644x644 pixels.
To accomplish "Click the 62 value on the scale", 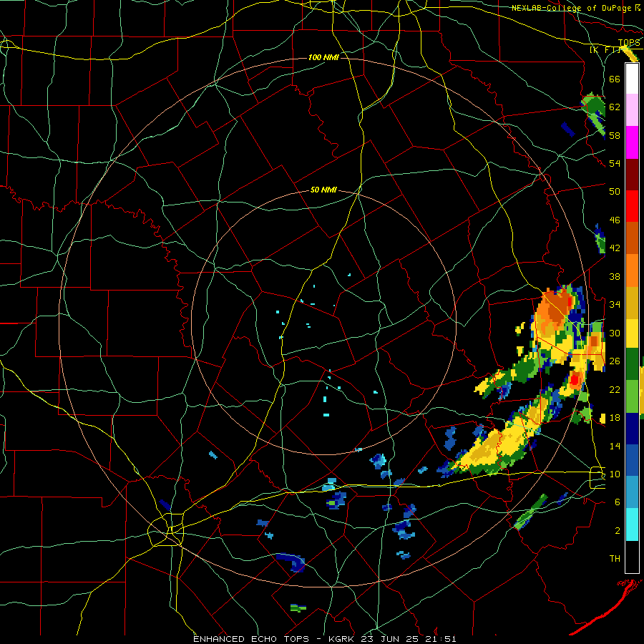I will (615, 107).
